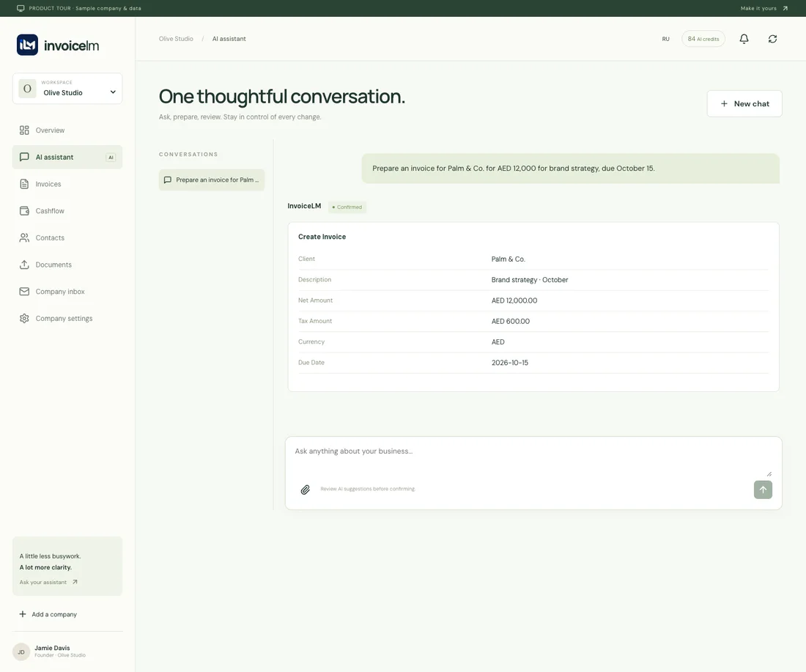Screen dimensions: 806x672
Task: Click the net amount AED 12,000.00
Action: point(514,300)
